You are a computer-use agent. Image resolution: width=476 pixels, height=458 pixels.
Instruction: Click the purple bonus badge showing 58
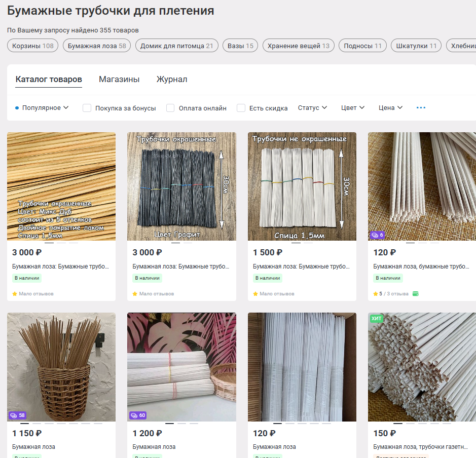pyautogui.click(x=17, y=415)
